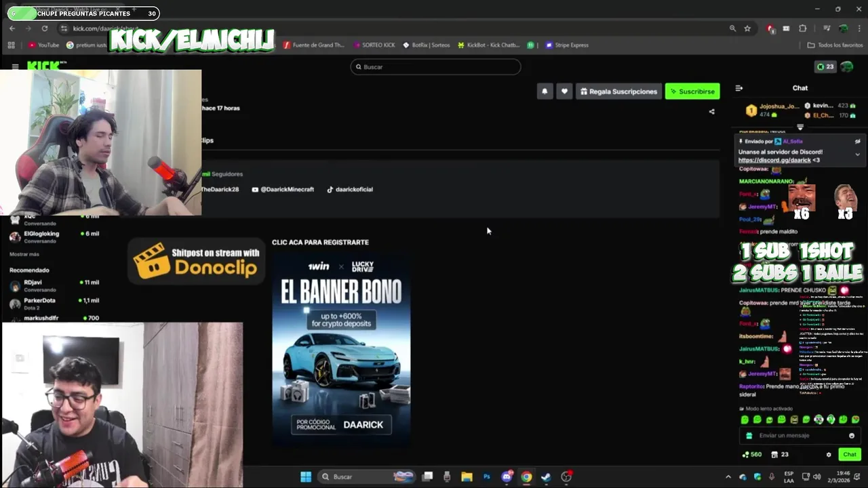Viewport: 868px width, 488px height.
Task: Open the Botrix | Sorteos bookmark
Action: [x=426, y=45]
